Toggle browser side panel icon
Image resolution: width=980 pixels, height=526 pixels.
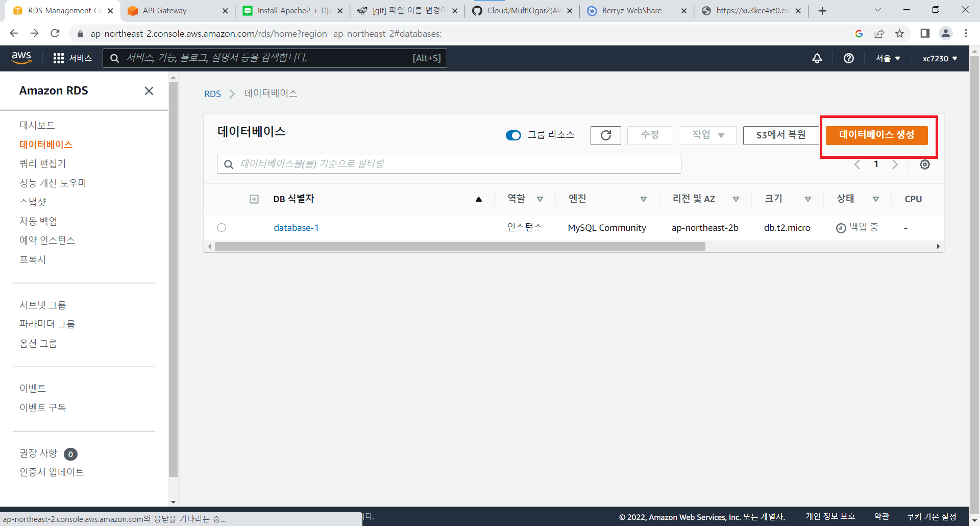[x=925, y=33]
